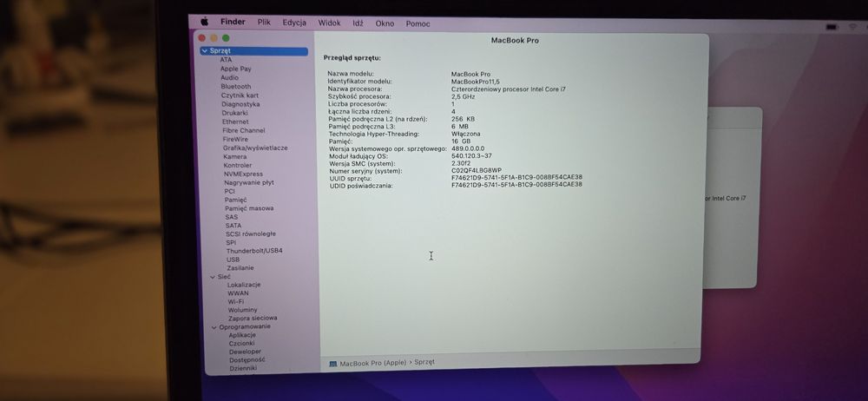Select Lokalizacje in the sidebar
The width and height of the screenshot is (868, 401).
244,285
